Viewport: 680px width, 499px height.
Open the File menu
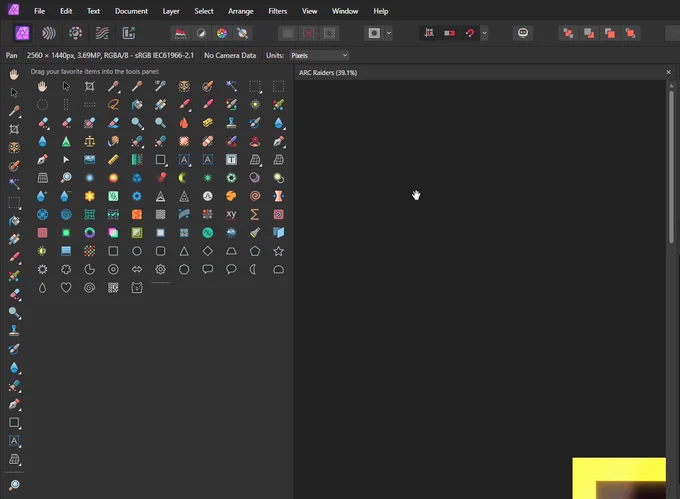39,11
